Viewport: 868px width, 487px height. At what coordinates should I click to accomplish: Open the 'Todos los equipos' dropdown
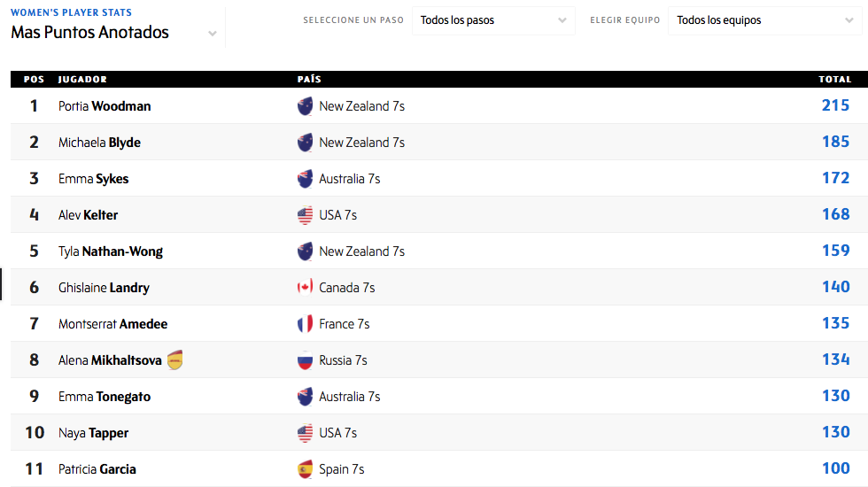point(763,20)
